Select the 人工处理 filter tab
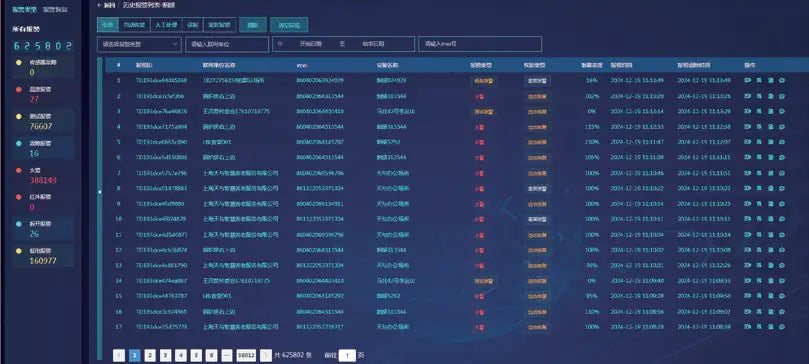This screenshot has height=364, width=809. 166,25
